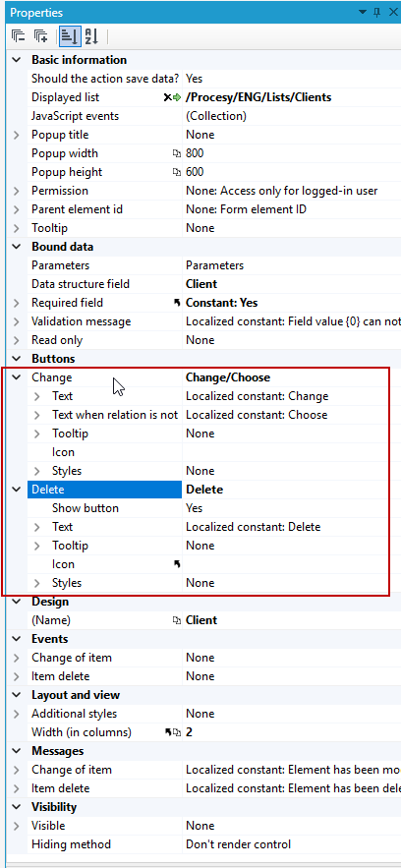Click 'Localized constant: Choose' value
The height and width of the screenshot is (868, 401).
coord(257,415)
